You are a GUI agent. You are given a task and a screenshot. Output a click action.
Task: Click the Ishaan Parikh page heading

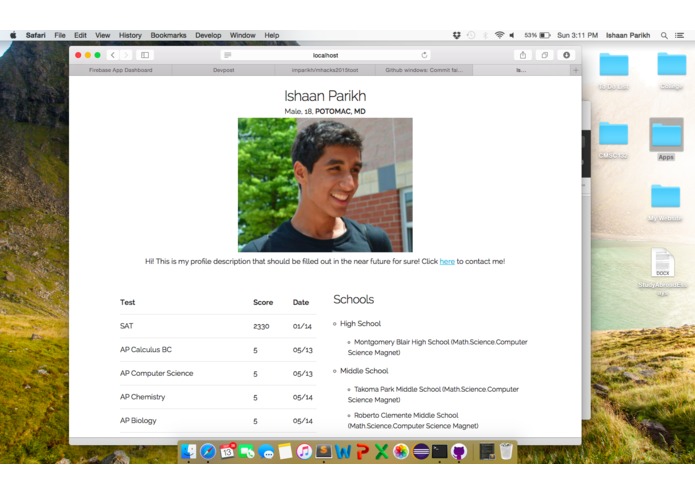(325, 96)
